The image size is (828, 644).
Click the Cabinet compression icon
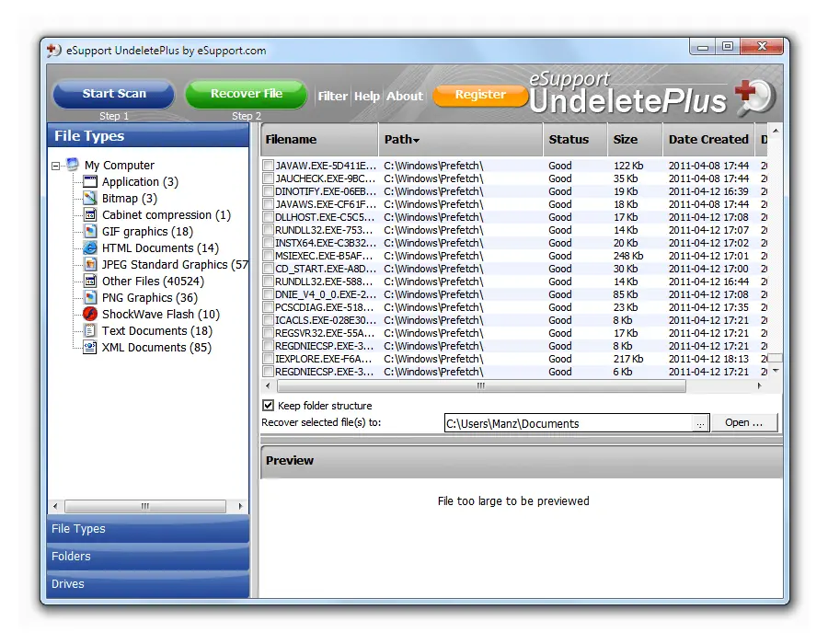pyautogui.click(x=90, y=215)
